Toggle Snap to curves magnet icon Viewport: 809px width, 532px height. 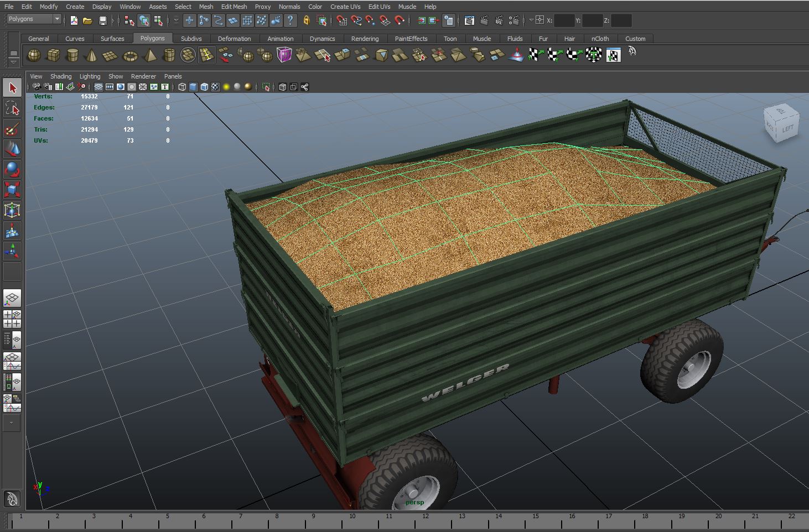click(x=356, y=20)
